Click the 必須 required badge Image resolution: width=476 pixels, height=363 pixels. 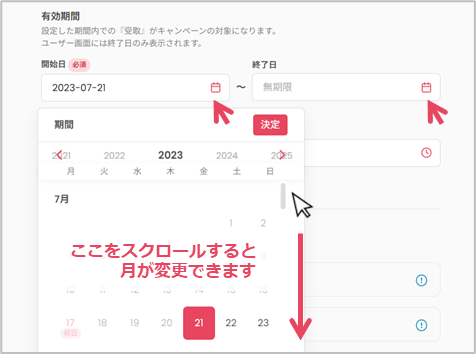click(x=79, y=65)
